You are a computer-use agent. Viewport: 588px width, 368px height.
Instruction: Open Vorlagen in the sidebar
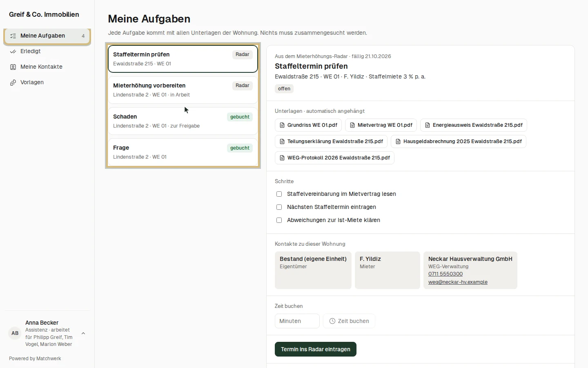click(47, 83)
